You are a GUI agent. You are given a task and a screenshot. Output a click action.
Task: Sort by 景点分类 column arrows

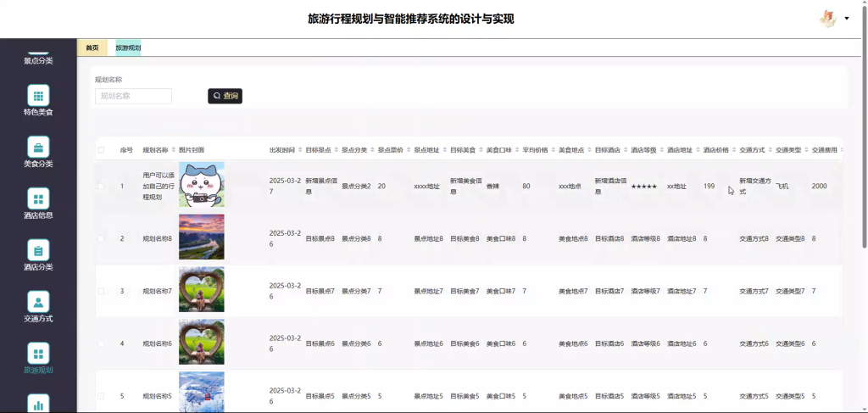(x=373, y=150)
